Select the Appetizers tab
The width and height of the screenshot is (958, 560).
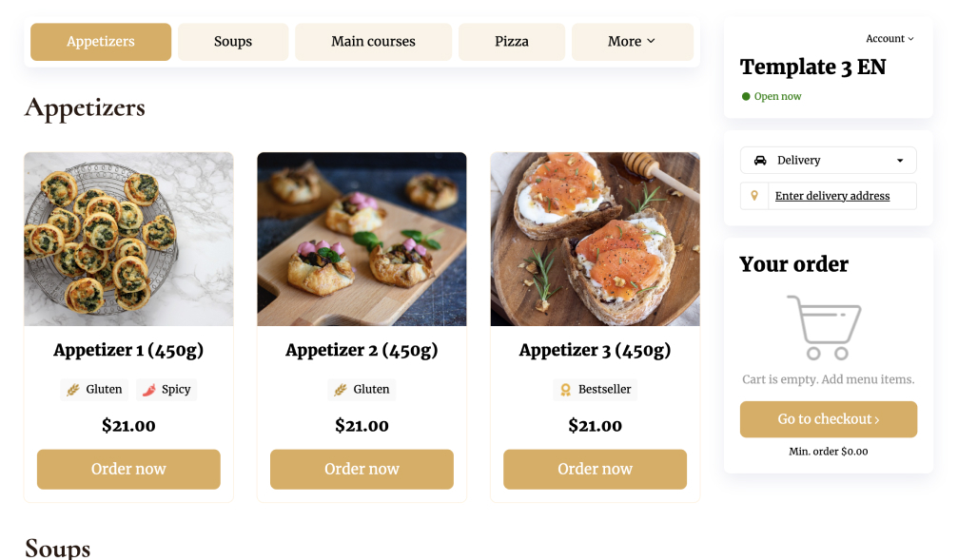click(x=101, y=42)
